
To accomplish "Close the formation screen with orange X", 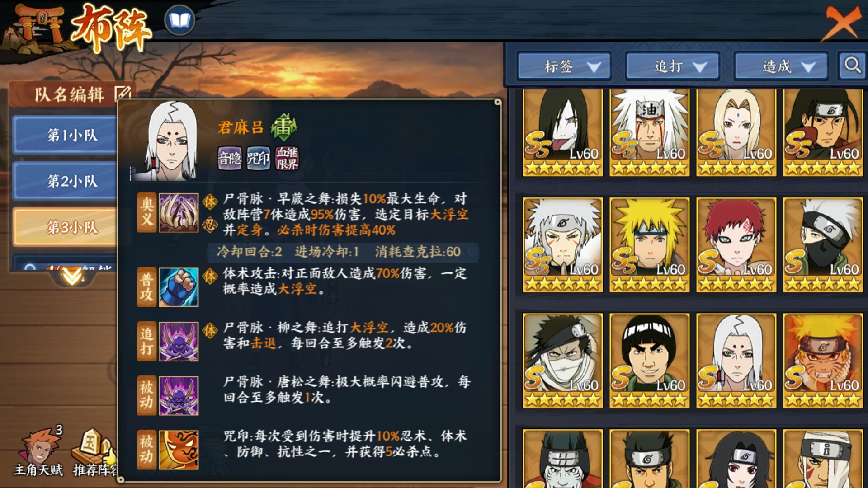I will pos(841,23).
